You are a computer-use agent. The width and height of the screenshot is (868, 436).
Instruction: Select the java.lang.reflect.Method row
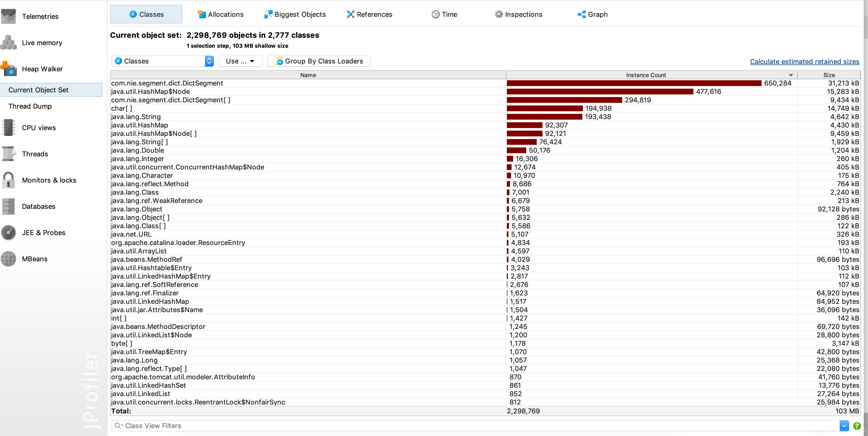(x=485, y=184)
